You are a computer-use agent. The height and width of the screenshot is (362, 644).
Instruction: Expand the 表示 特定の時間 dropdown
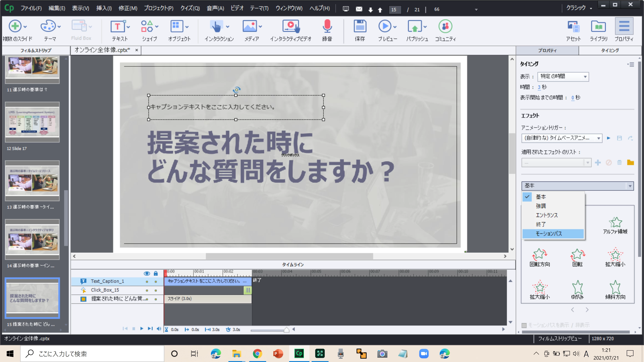(x=563, y=76)
